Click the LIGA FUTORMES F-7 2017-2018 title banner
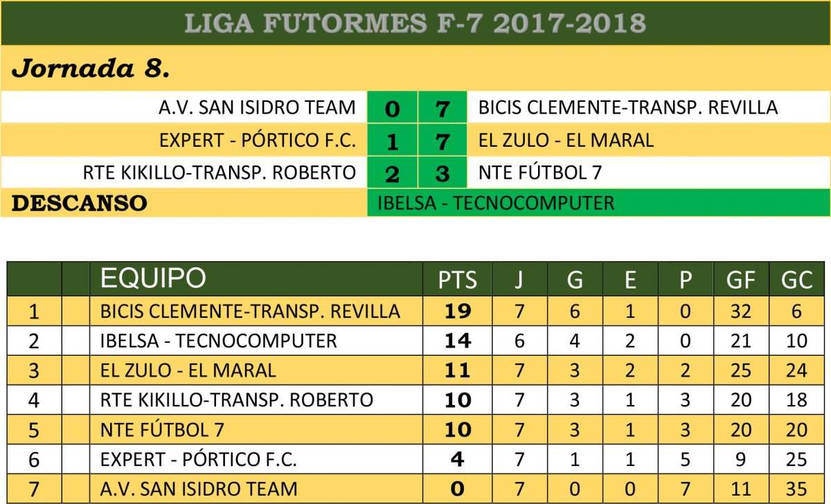 [x=415, y=23]
